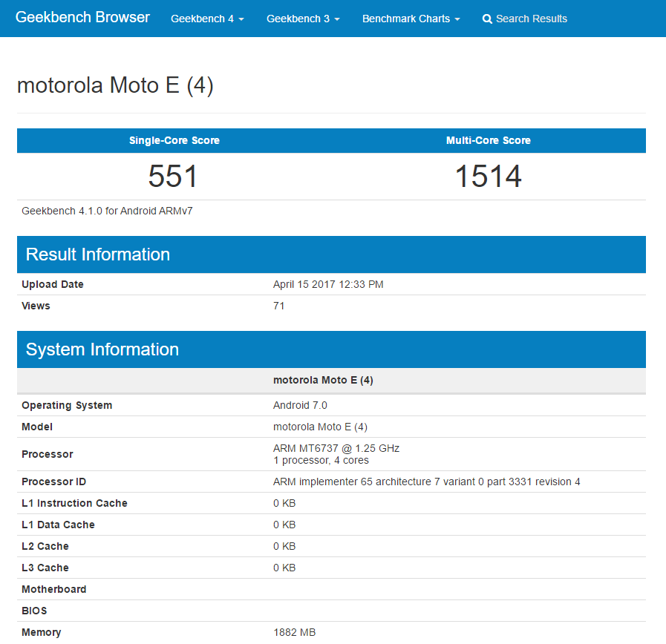Viewport: 666px width, 644px height.
Task: Click the L3 Cache label
Action: 45,568
